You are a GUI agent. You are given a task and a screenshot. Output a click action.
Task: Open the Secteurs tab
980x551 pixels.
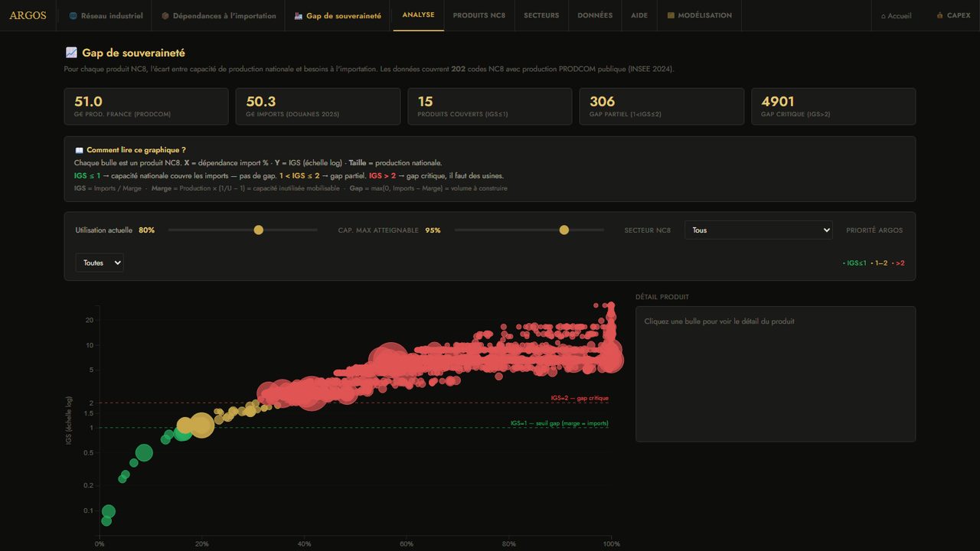[x=541, y=15]
